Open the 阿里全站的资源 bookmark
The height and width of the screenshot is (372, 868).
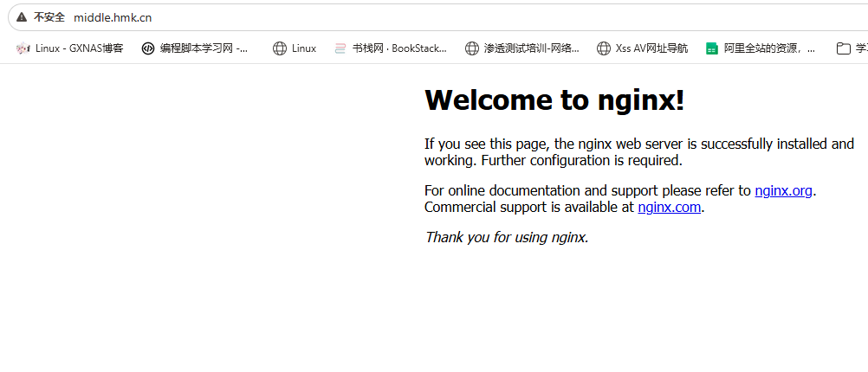(761, 48)
